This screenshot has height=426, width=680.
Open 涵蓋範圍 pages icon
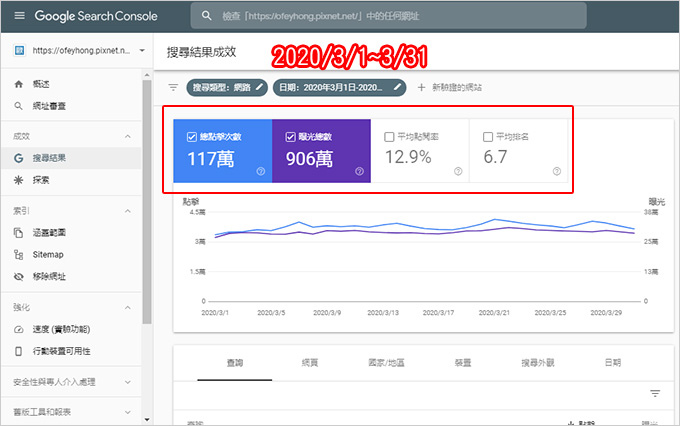(19, 233)
